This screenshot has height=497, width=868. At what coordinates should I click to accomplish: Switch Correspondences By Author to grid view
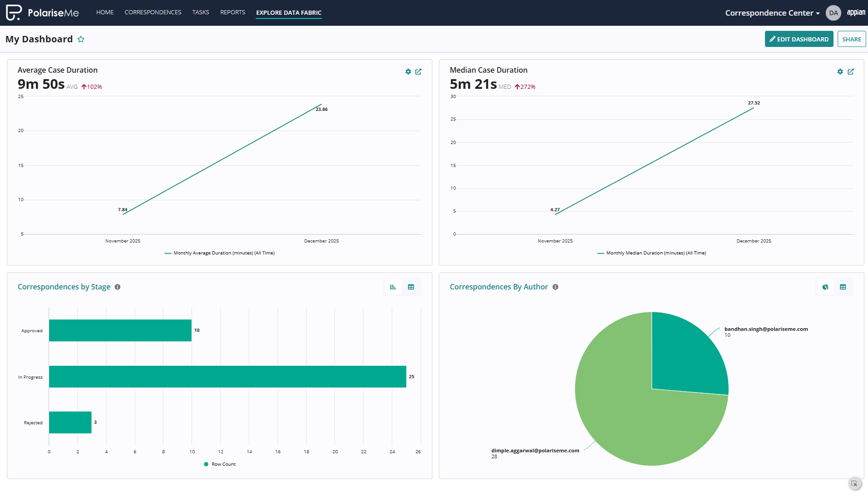tap(843, 287)
